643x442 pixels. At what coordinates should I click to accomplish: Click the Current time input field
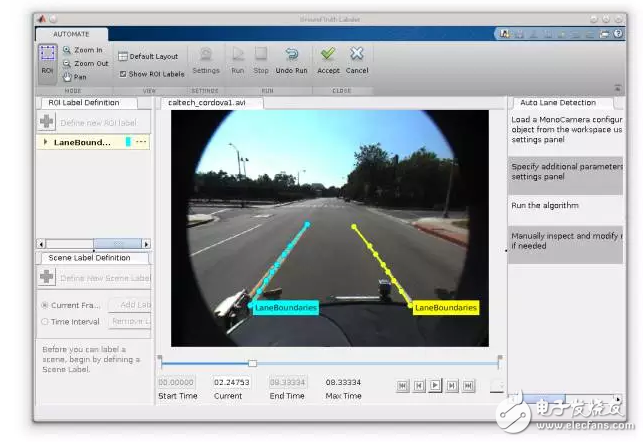(x=231, y=382)
